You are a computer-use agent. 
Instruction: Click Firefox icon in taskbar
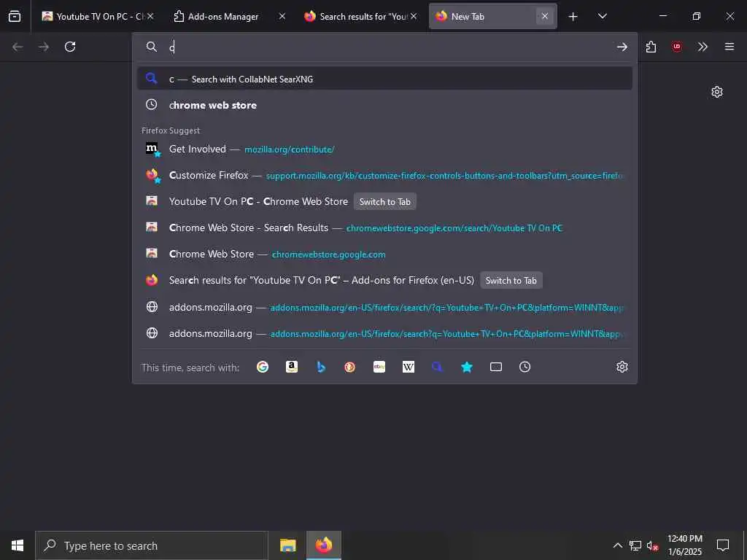tap(323, 545)
